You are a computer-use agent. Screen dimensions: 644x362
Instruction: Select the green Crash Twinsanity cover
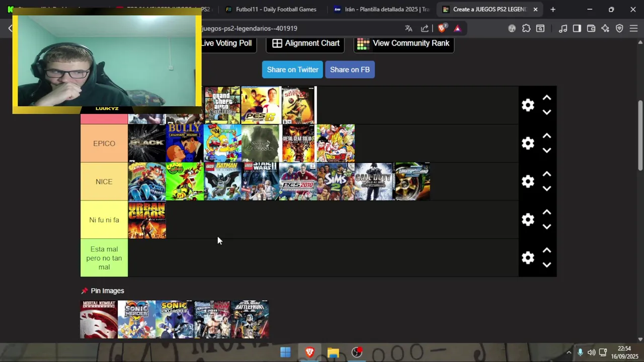pyautogui.click(x=185, y=182)
